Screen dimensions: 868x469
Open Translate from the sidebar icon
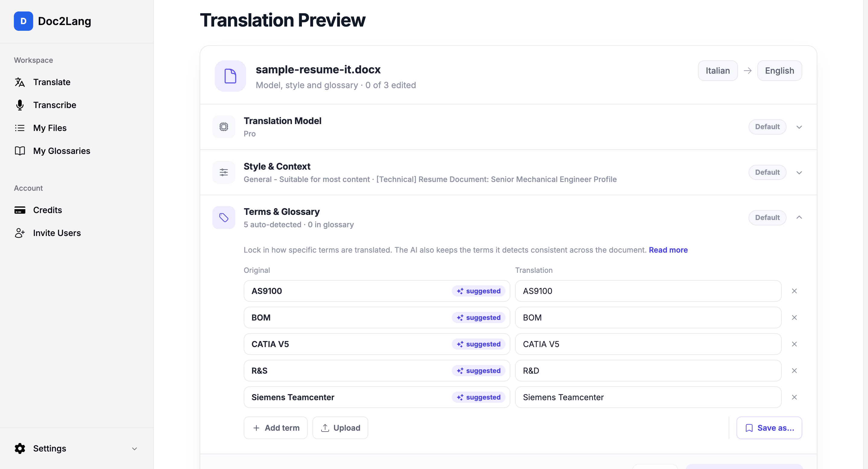click(20, 82)
